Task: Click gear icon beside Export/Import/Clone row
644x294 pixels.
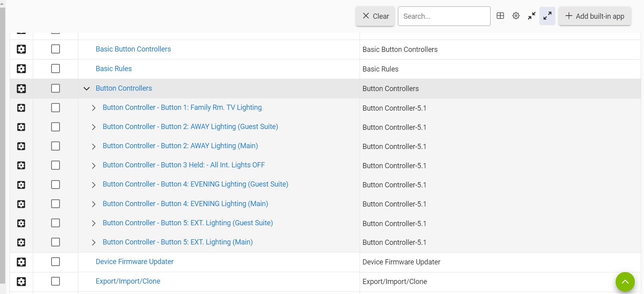Action: pyautogui.click(x=21, y=282)
